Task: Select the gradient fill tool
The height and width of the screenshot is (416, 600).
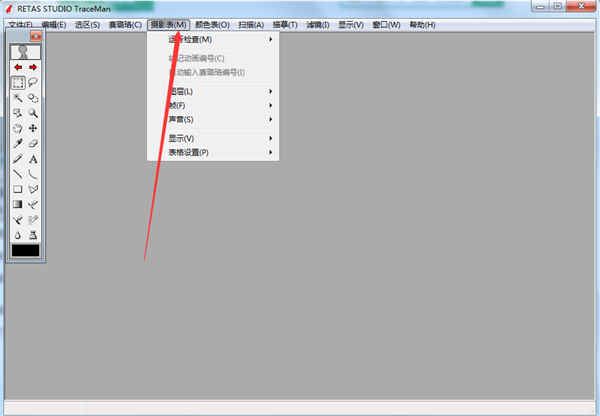Action: click(18, 204)
